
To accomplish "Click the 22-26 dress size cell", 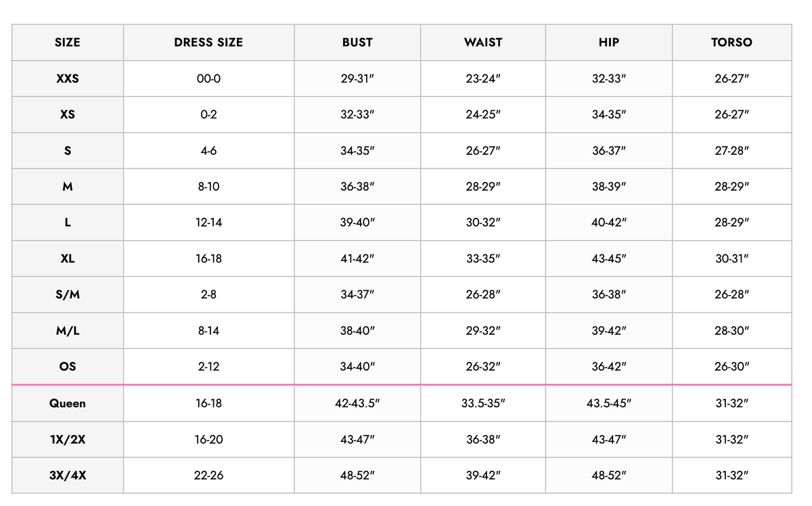I will pos(208,475).
